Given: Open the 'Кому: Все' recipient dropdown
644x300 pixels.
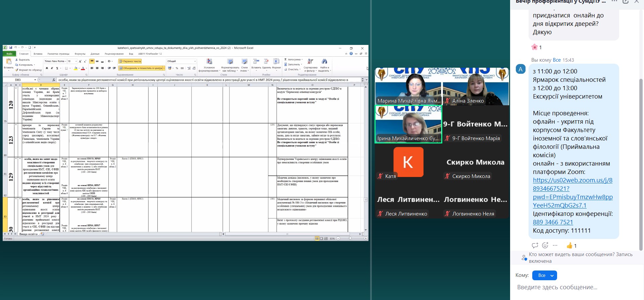Looking at the screenshot, I should tap(545, 275).
